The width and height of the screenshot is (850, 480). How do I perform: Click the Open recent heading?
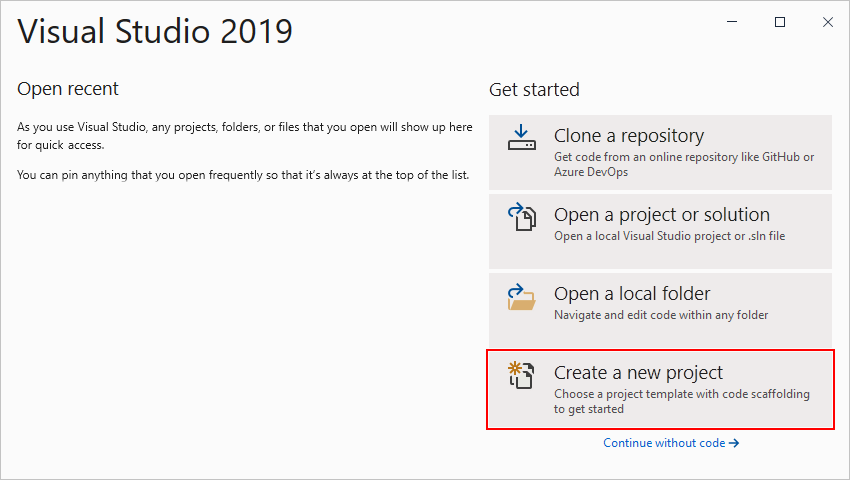coord(68,89)
